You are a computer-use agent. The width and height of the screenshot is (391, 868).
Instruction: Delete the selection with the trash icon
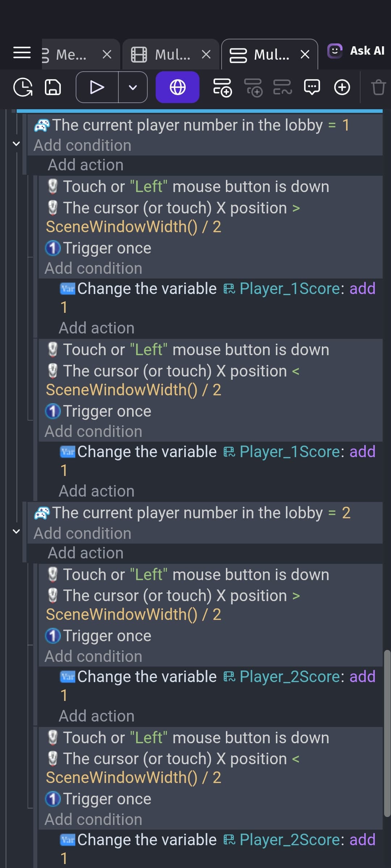[x=378, y=87]
